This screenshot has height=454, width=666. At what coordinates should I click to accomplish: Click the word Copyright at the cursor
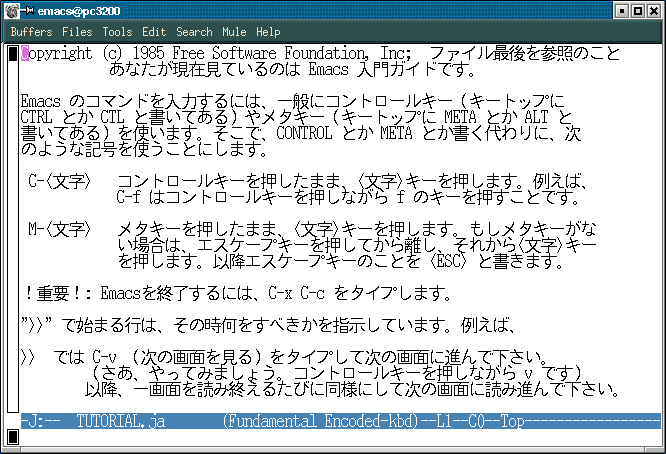click(x=56, y=54)
